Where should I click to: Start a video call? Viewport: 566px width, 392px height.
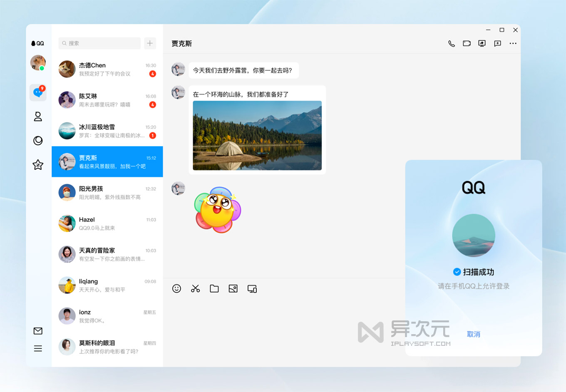[467, 43]
